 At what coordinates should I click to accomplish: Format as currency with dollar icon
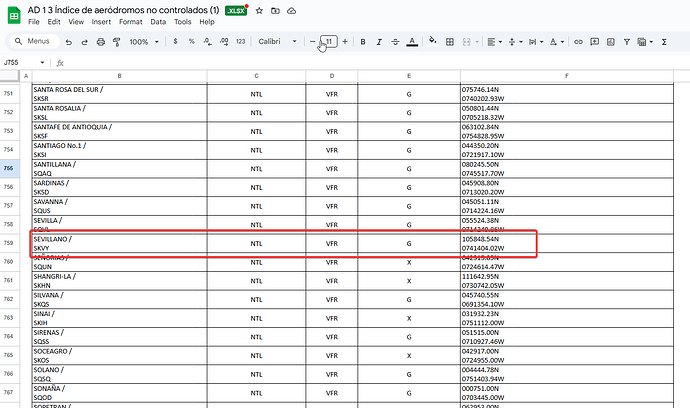tap(176, 41)
